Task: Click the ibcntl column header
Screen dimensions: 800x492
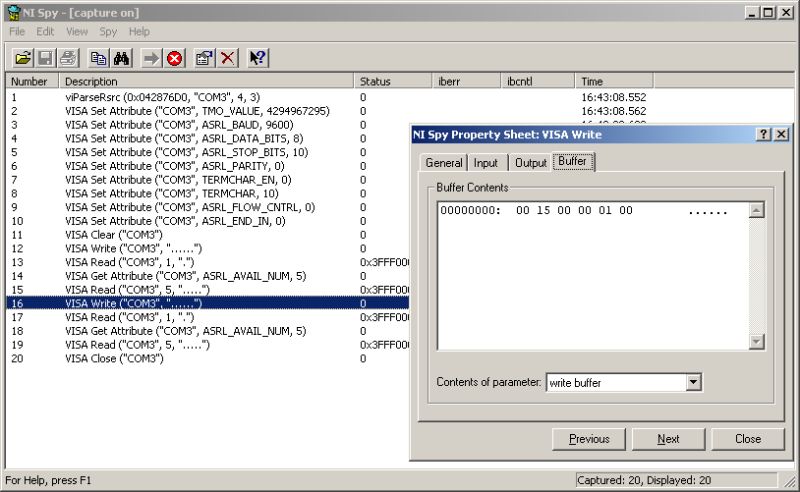Action: [x=538, y=81]
